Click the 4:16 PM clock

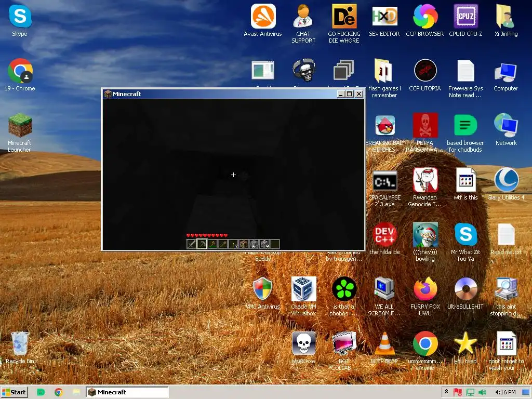(x=505, y=392)
